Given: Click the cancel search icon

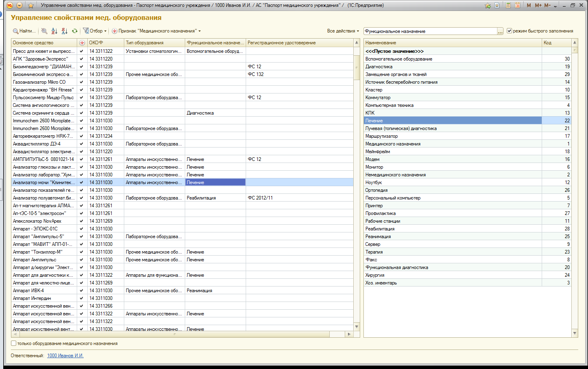Looking at the screenshot, I should 44,31.
